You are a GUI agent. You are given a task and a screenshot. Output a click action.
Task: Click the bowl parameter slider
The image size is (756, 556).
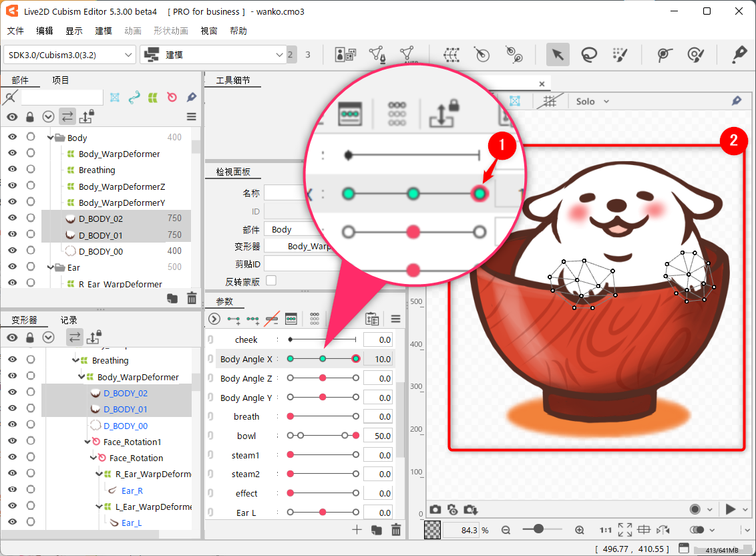[x=323, y=436]
